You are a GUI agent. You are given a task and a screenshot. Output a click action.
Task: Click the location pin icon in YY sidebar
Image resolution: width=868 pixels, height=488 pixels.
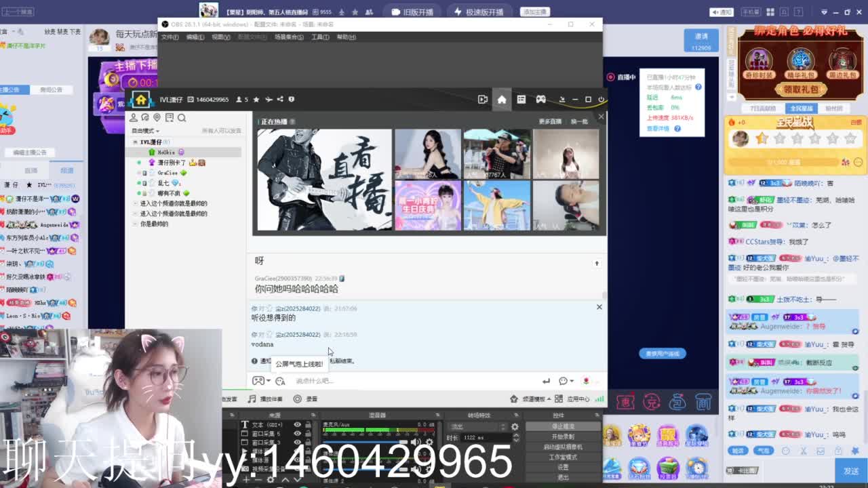pos(157,118)
